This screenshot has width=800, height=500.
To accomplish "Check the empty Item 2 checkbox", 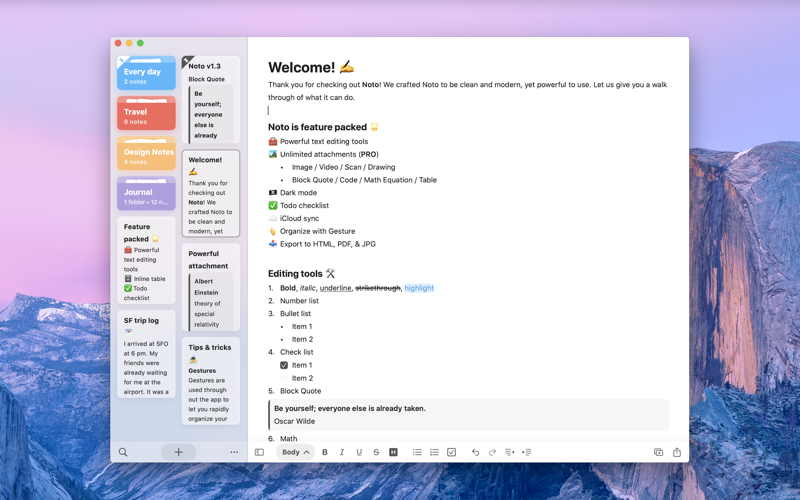I will [x=284, y=378].
